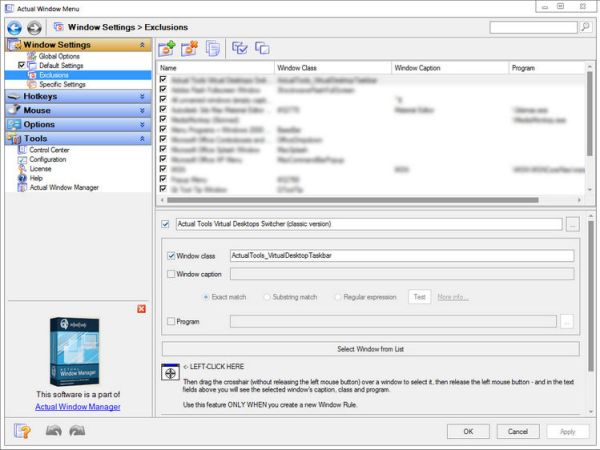Viewport: 600px width, 450px height.
Task: Click the Test button
Action: tap(419, 297)
